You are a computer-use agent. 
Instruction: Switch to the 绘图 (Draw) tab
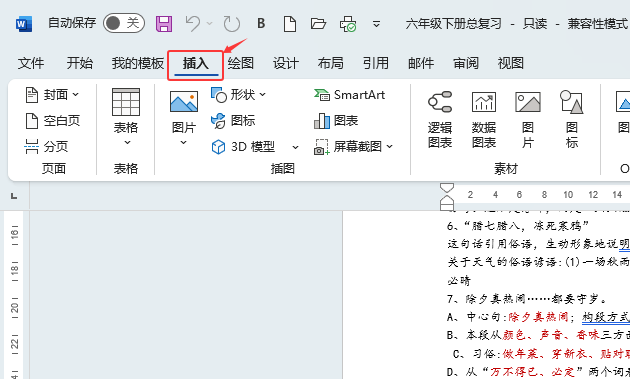(241, 63)
